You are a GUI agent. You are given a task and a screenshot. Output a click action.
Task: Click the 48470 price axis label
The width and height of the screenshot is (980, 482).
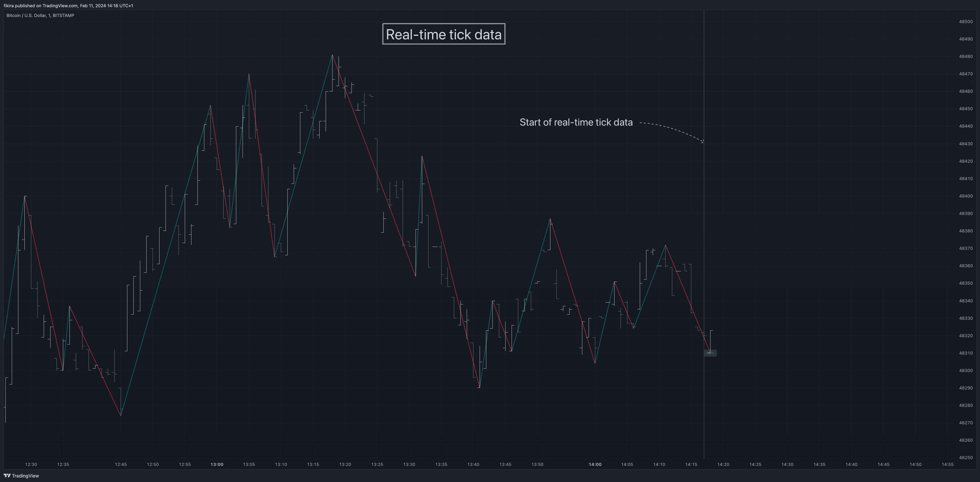pyautogui.click(x=966, y=74)
